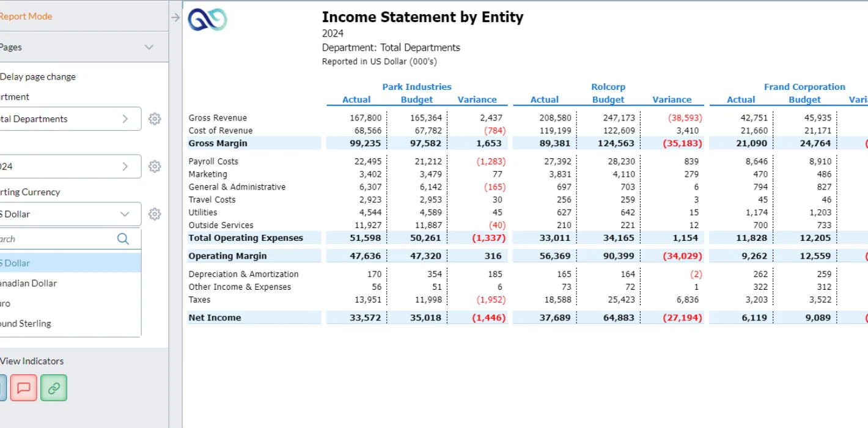This screenshot has height=428, width=868.
Task: Select the Gross Revenue row label
Action: point(218,117)
